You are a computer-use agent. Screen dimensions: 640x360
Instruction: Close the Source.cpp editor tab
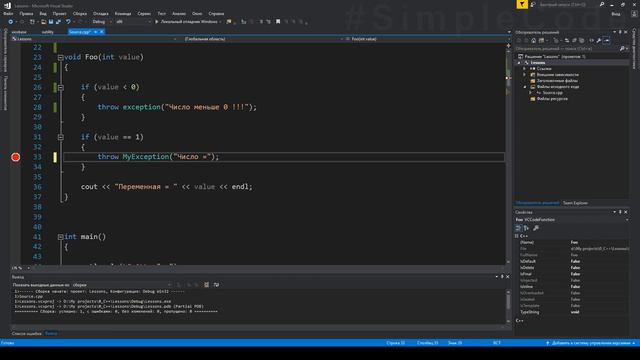point(102,32)
